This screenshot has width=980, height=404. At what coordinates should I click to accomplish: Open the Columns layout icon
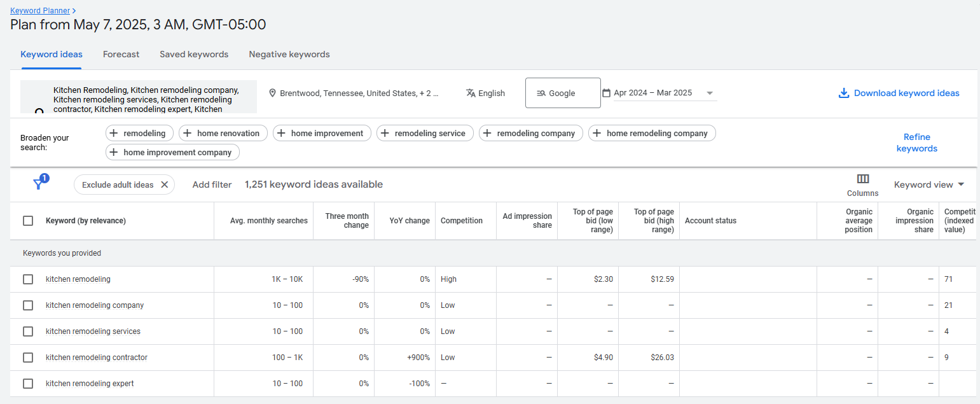pyautogui.click(x=862, y=179)
